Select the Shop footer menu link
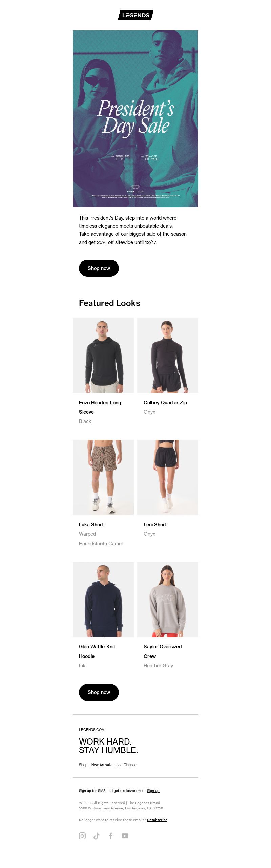The height and width of the screenshot is (868, 271). click(x=83, y=765)
